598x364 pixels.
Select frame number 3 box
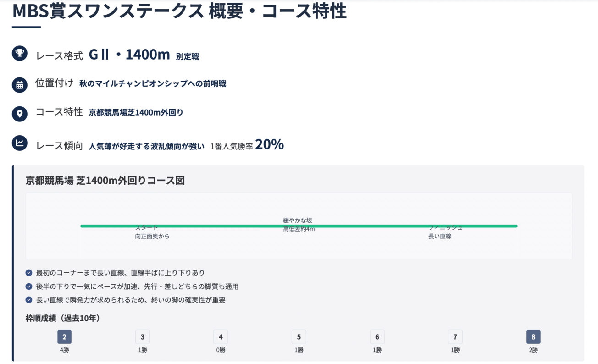click(143, 337)
